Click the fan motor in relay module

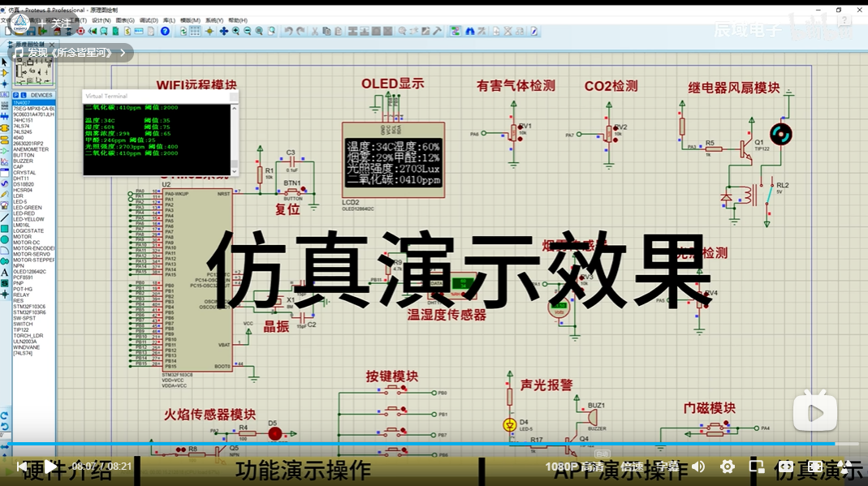pos(780,135)
